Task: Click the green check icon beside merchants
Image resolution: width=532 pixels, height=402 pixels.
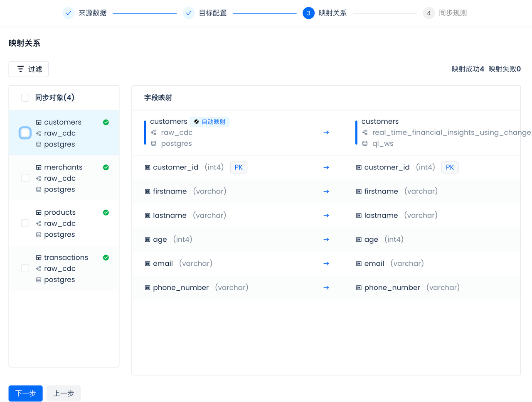Action: click(x=106, y=167)
